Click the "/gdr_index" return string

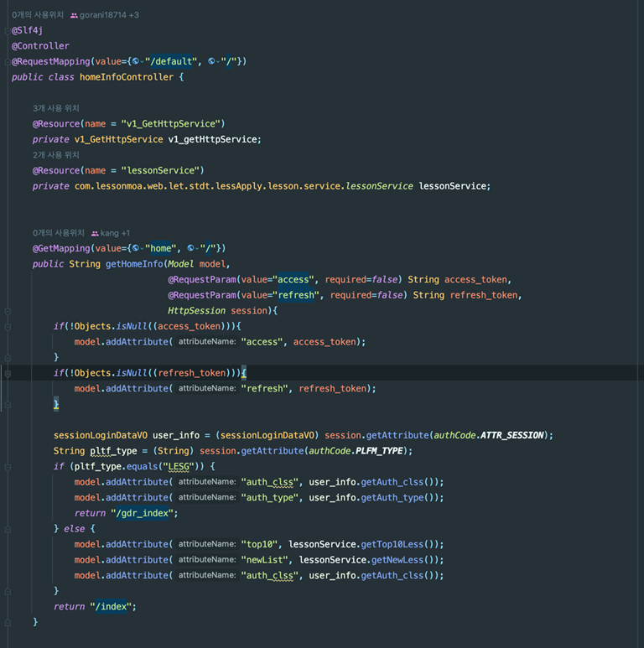coord(143,513)
